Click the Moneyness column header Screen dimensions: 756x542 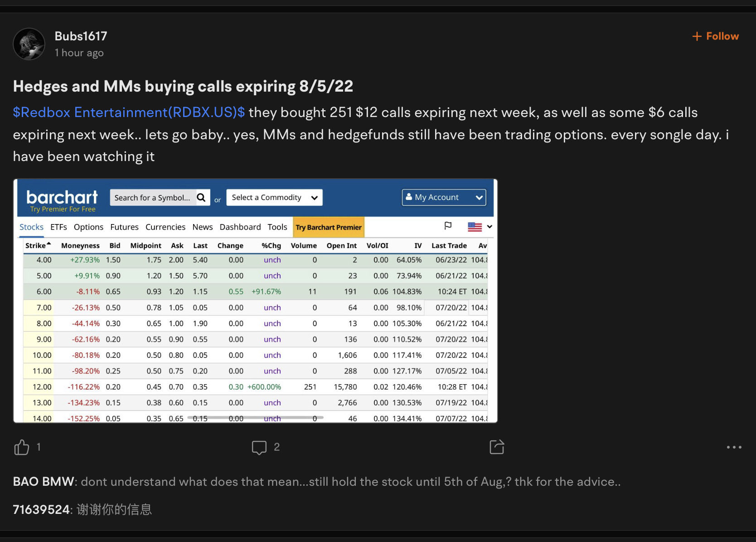pyautogui.click(x=80, y=245)
